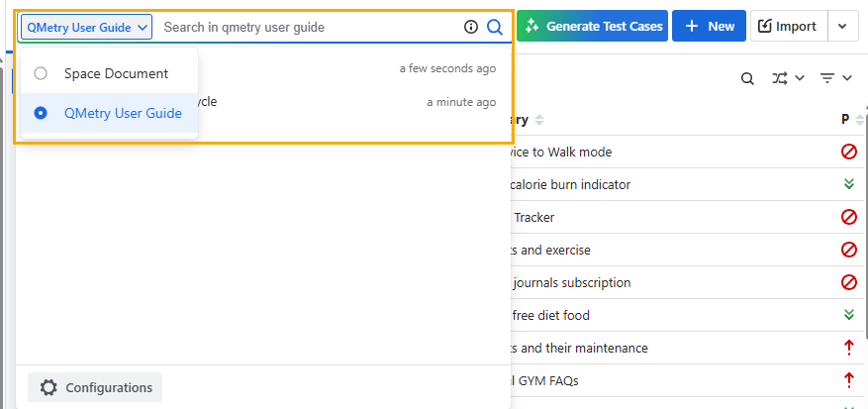
Task: Select the Space Document radio option
Action: [x=41, y=73]
